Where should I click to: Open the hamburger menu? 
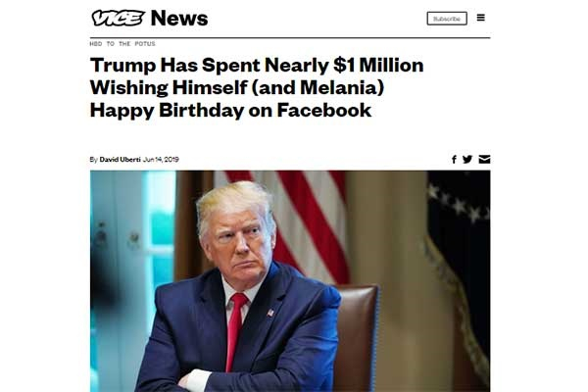tap(480, 18)
